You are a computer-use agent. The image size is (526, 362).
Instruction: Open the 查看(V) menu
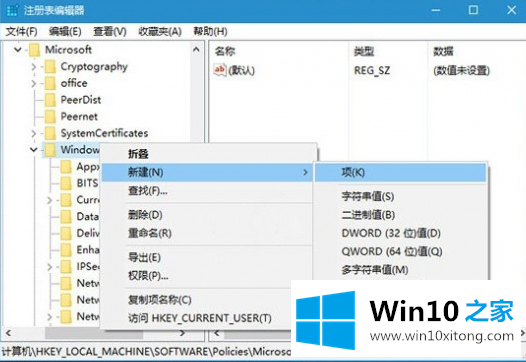click(x=110, y=32)
